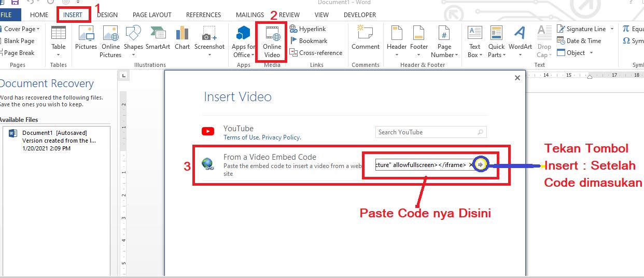Open the Screenshot tool
Viewport: 644px width, 278px height.
[209, 41]
